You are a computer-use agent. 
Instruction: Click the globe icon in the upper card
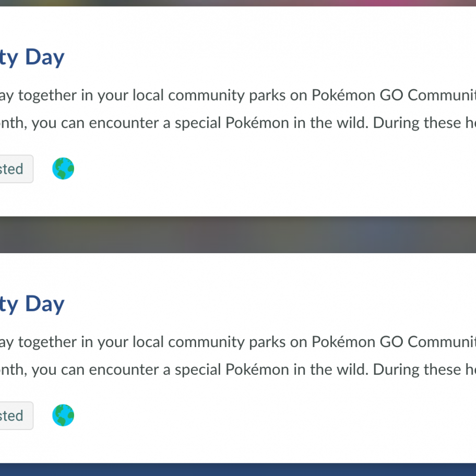tap(63, 169)
